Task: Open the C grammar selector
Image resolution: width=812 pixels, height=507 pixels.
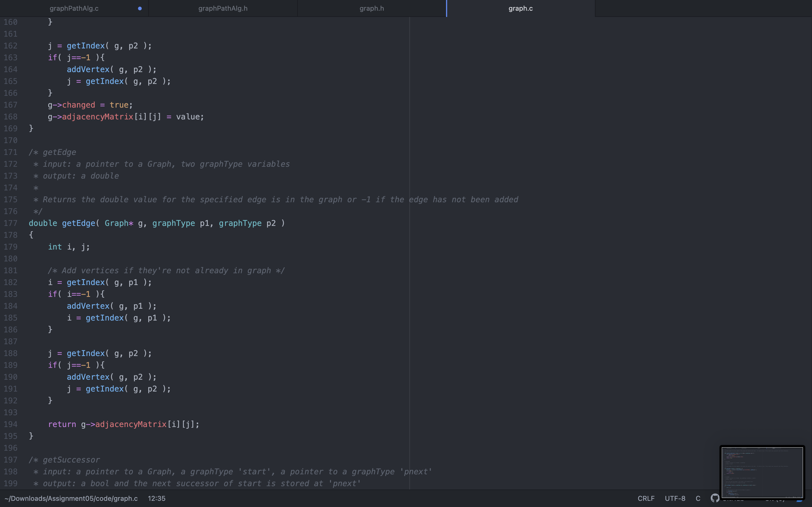Action: tap(698, 498)
